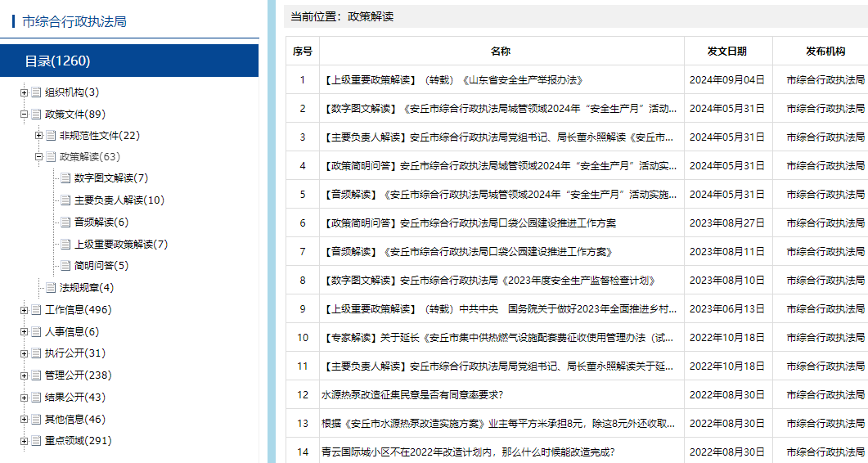
Task: Collapse the 政策文件(89) tree node
Action: (x=24, y=115)
